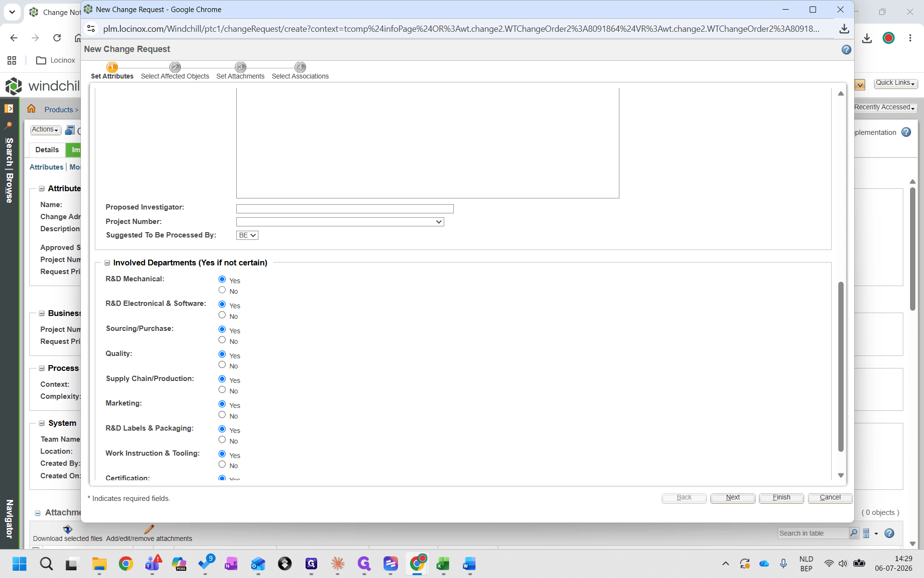Go back in background Chrome window
Viewport: 924px width, 578px height.
tap(14, 38)
